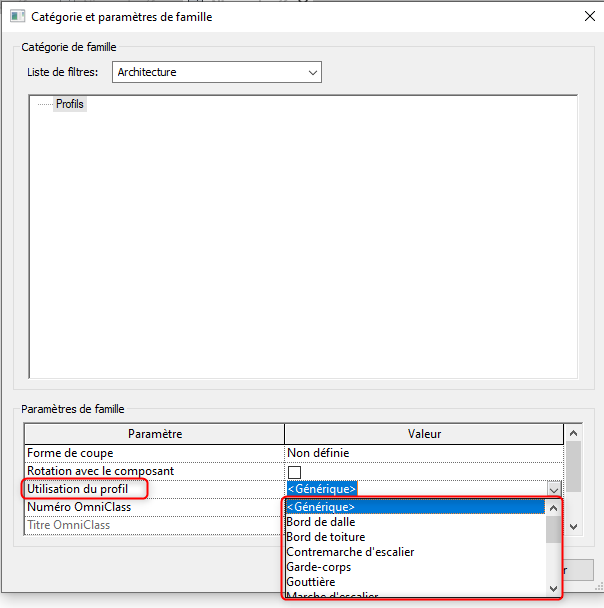Select Contremarche d'escalier option
This screenshot has height=608, width=604.
[x=414, y=552]
